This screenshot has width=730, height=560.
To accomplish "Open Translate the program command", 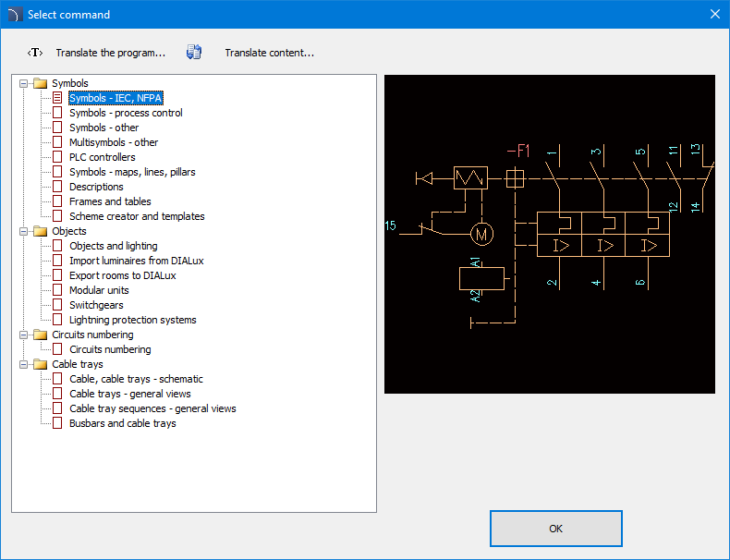I will click(110, 53).
